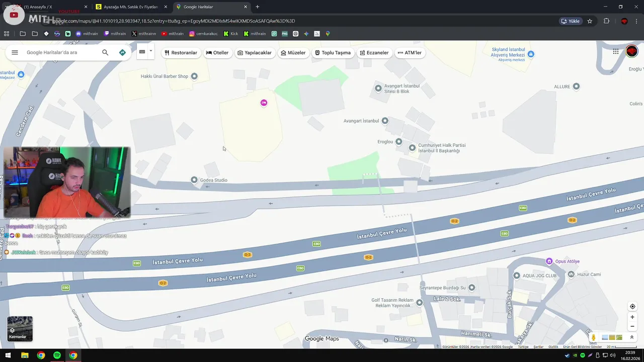Viewport: 644px width, 362px height.
Task: Click the Street View imagery thumbnails strip
Action: [x=612, y=337]
